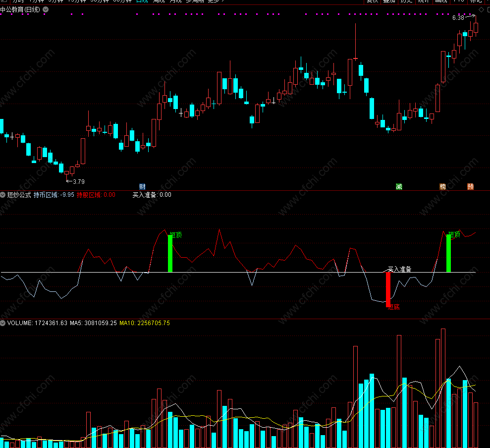
Task: Click the yellow MA10: 2256705.75 label
Action: (x=145, y=323)
